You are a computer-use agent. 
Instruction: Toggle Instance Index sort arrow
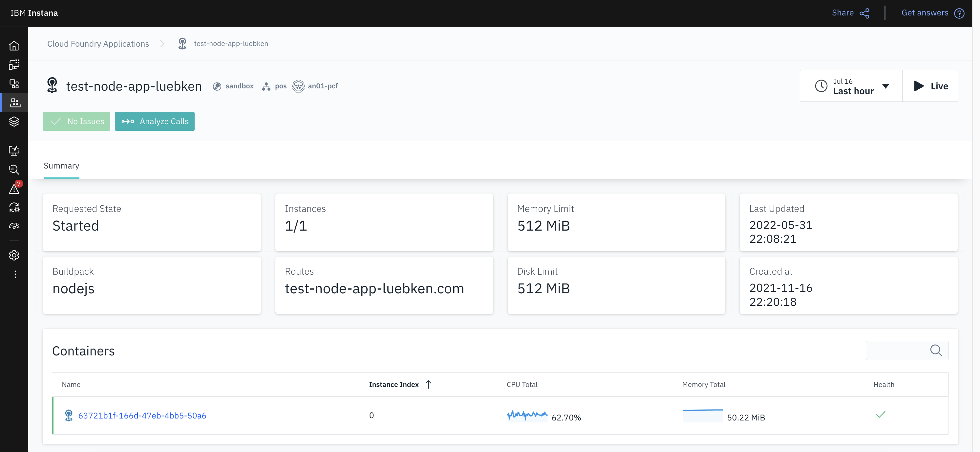[428, 385]
